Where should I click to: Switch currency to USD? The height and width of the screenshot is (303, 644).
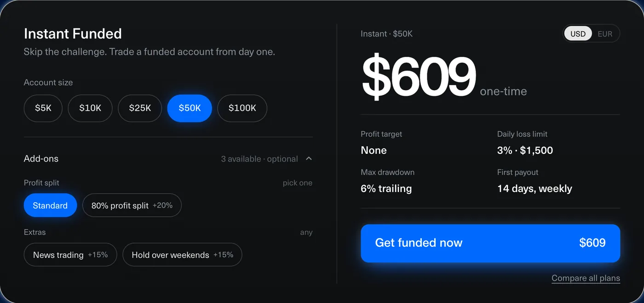pyautogui.click(x=578, y=34)
